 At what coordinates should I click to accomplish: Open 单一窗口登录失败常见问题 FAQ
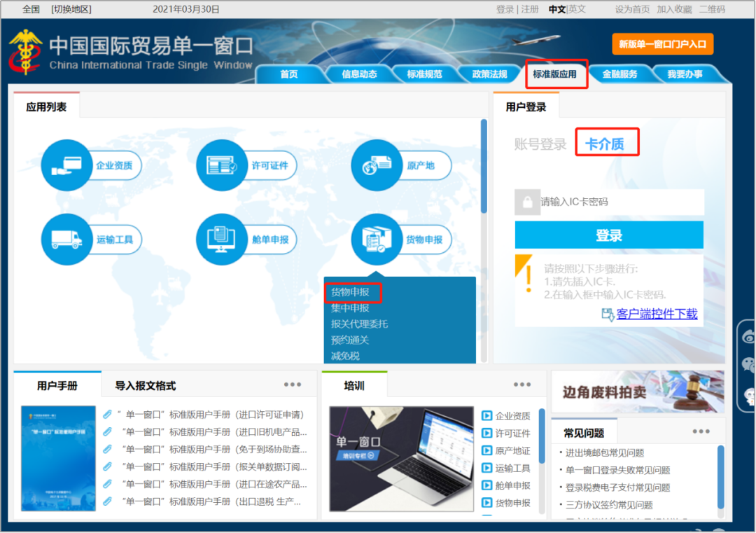click(617, 470)
